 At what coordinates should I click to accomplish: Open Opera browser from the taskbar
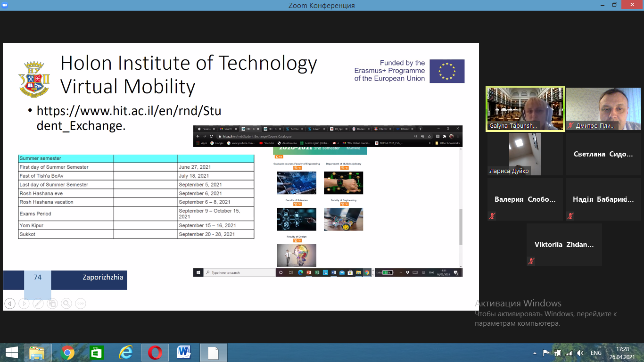point(155,353)
